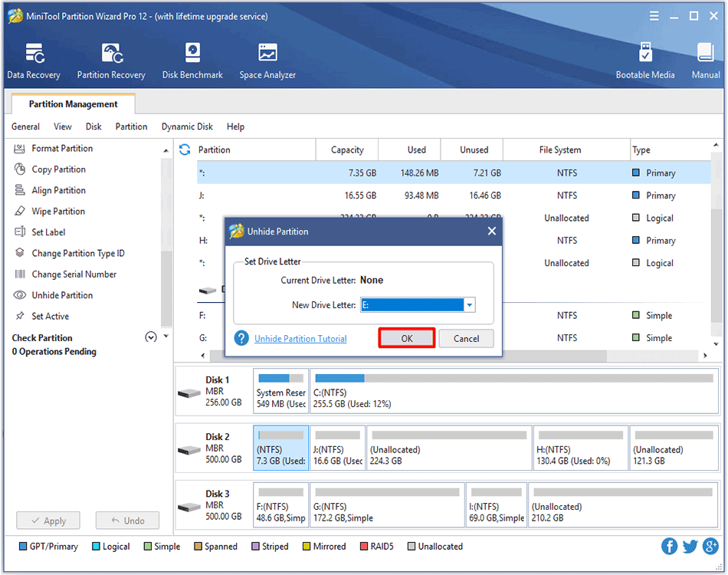
Task: Confirm the drive letter with OK
Action: [407, 338]
